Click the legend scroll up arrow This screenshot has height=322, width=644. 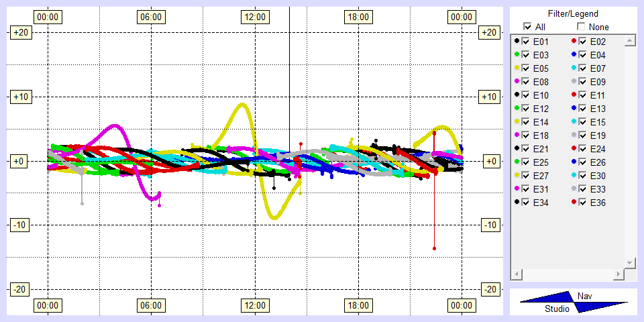[x=629, y=42]
